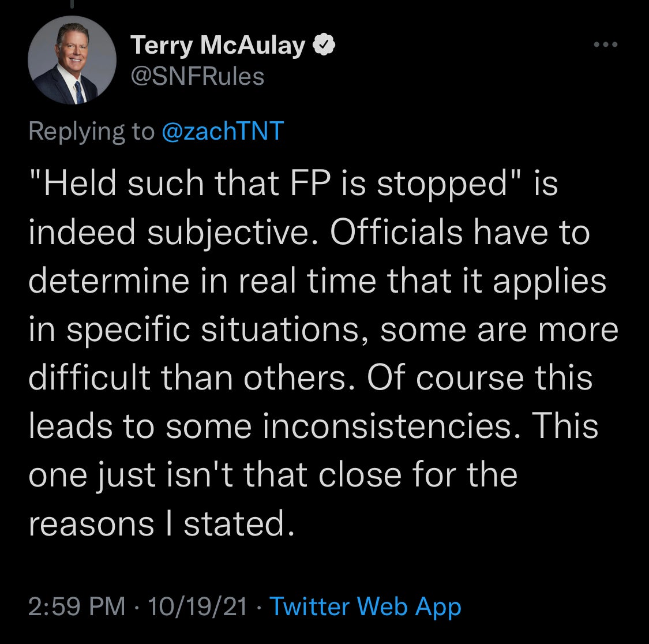Click the final words "reasons I stated."
Screen dimensions: 649x644
[x=157, y=523]
